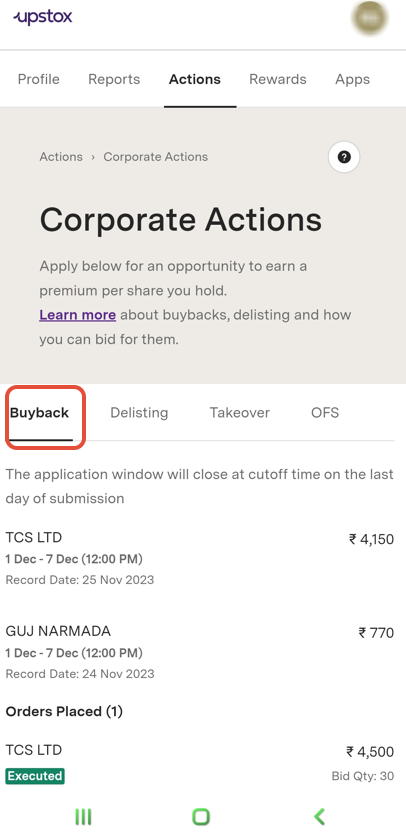Tap the Android back arrow icon
This screenshot has height=834, width=406.
(x=319, y=816)
